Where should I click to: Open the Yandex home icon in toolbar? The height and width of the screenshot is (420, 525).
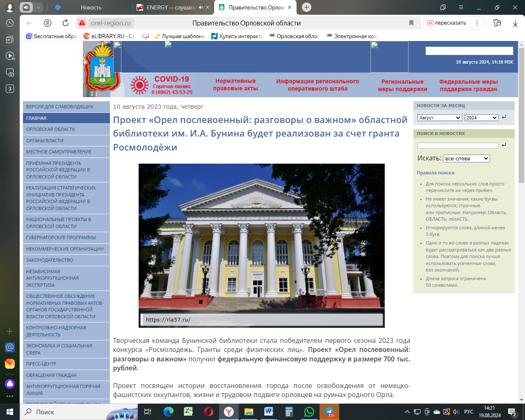48,23
